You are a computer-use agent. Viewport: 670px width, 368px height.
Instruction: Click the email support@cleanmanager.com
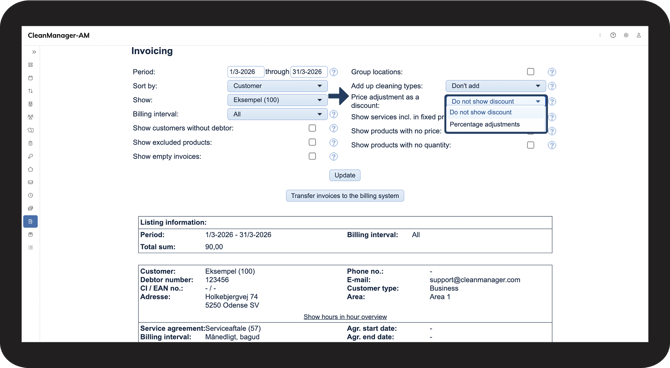click(475, 280)
